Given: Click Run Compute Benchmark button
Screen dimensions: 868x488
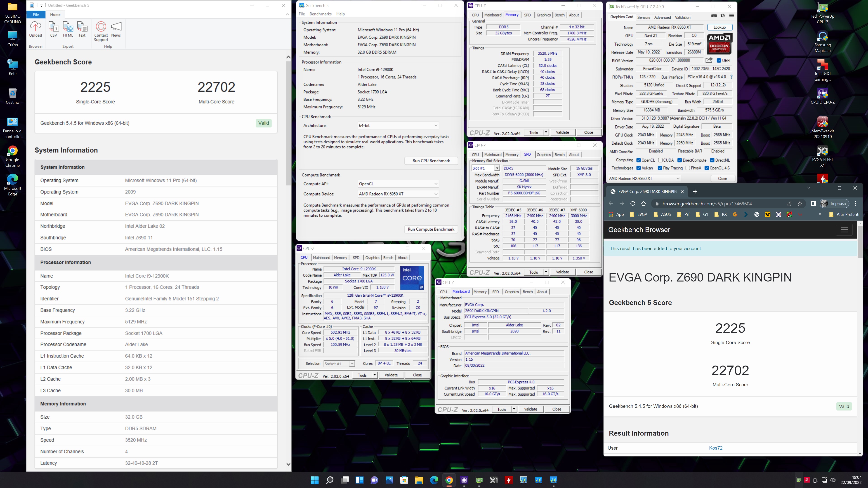Looking at the screenshot, I should [x=431, y=229].
